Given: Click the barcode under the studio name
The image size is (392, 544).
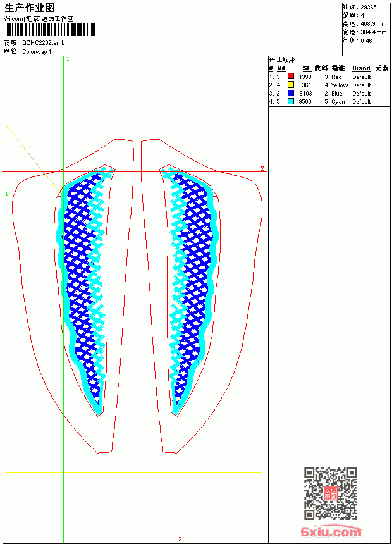Looking at the screenshot, I should click(x=49, y=30).
